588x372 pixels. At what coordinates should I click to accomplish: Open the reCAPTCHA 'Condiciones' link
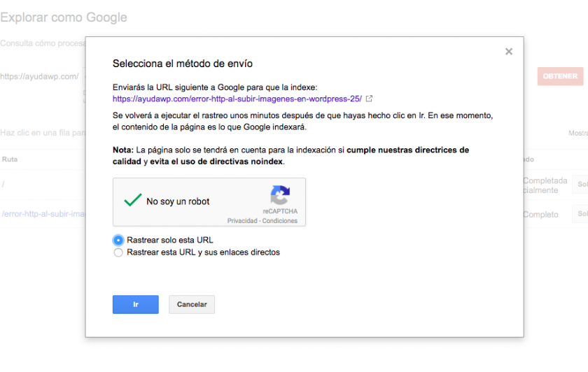click(280, 221)
